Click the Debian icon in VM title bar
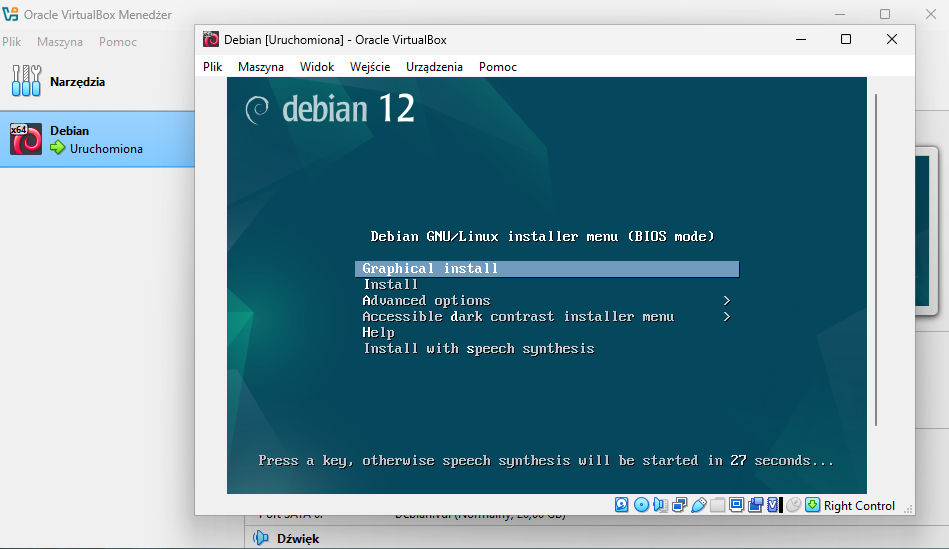This screenshot has height=549, width=949. (211, 39)
